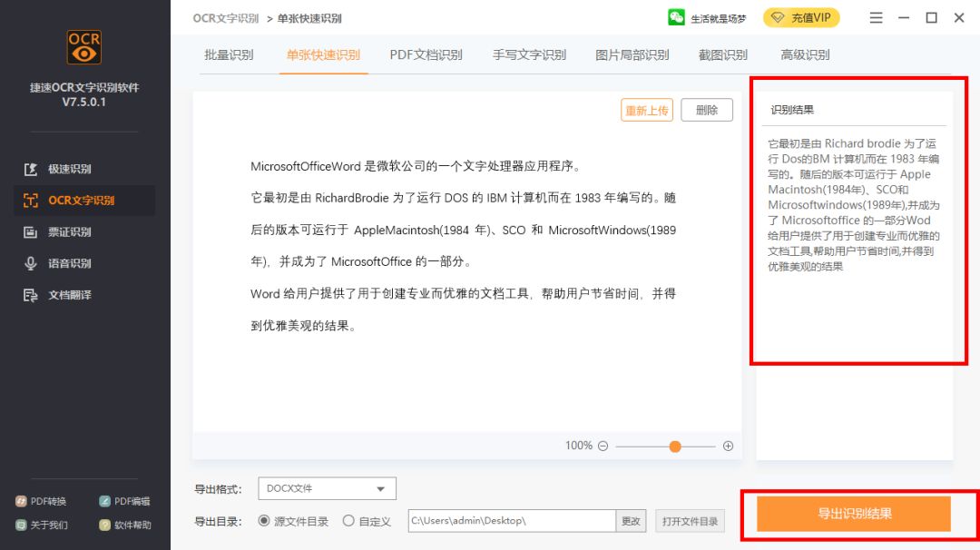This screenshot has width=980, height=550.
Task: Open the hamburger menu icon
Action: [877, 18]
